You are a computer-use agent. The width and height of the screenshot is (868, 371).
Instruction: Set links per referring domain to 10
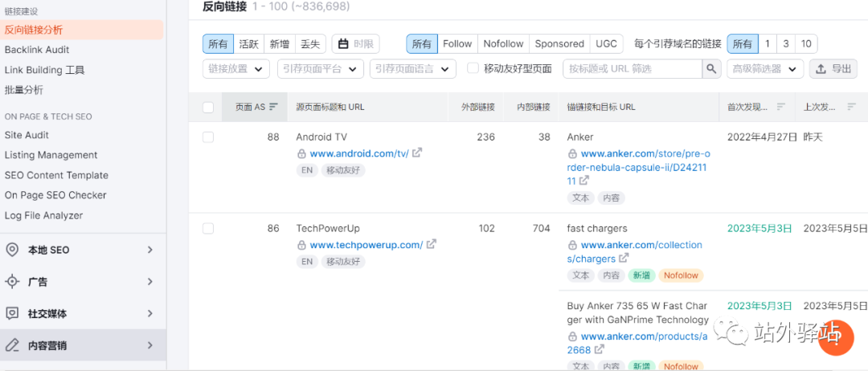pos(806,43)
